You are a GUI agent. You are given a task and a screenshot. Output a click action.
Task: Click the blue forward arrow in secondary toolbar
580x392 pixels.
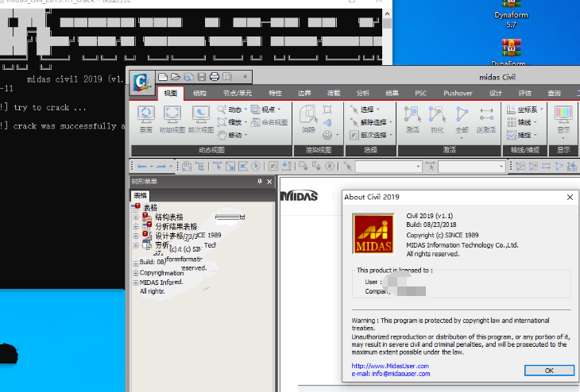[x=161, y=167]
